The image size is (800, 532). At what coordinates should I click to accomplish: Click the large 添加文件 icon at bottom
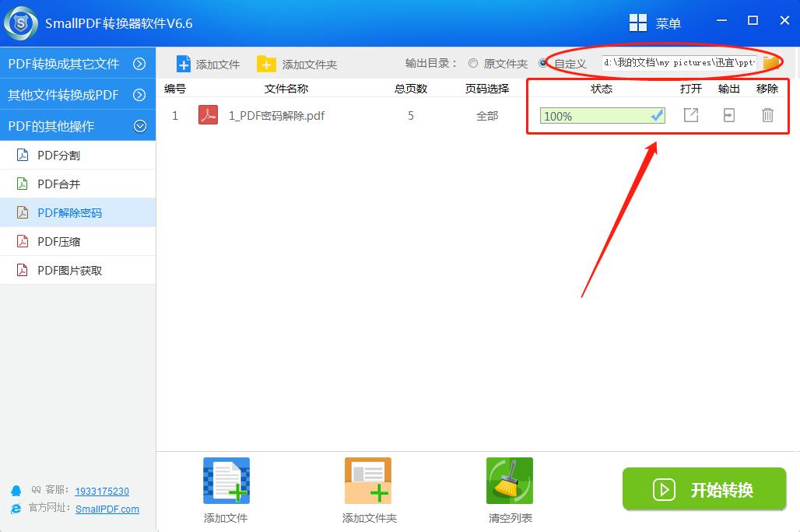click(225, 481)
